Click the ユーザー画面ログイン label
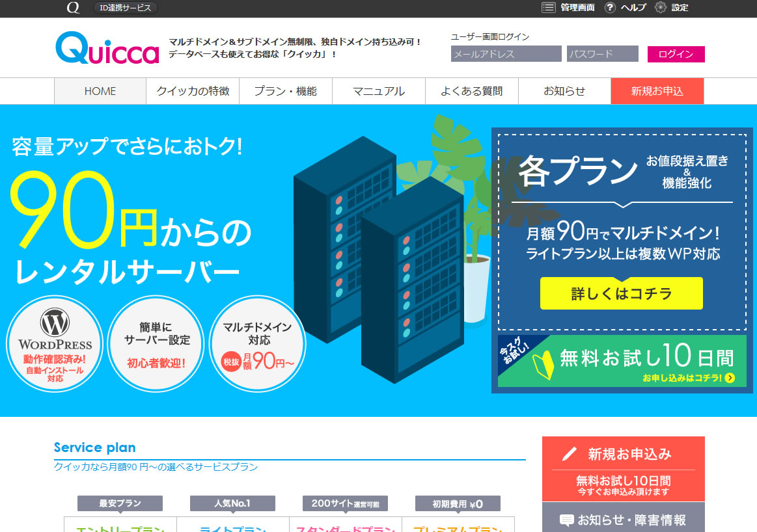Viewport: 757px width, 532px height. [490, 36]
